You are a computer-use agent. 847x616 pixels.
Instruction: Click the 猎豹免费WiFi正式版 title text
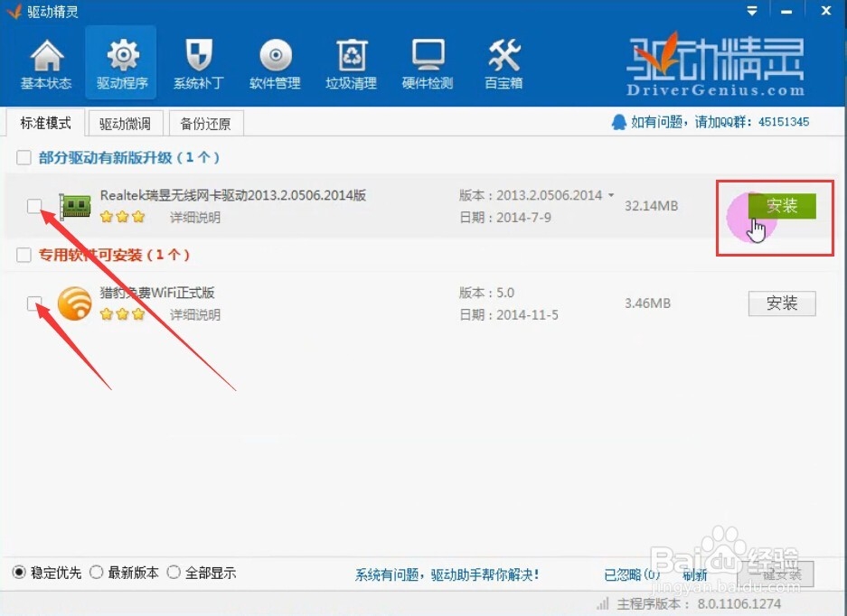click(157, 293)
